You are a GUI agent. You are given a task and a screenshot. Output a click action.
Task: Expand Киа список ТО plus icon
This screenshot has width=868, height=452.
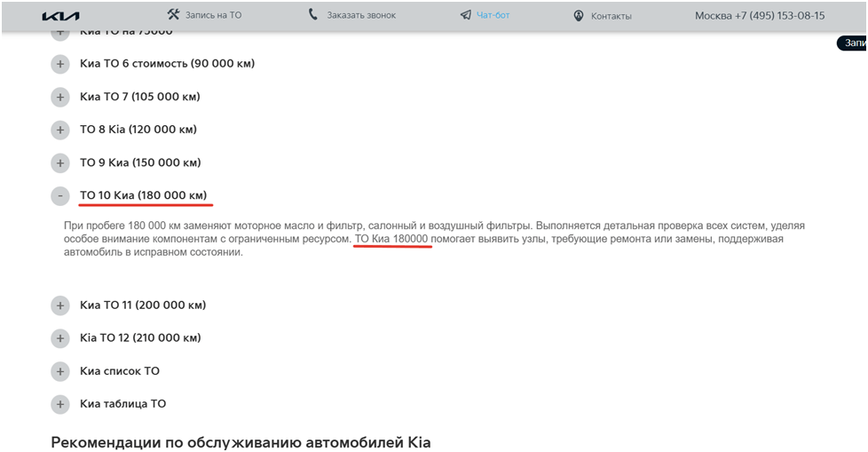pyautogui.click(x=60, y=372)
